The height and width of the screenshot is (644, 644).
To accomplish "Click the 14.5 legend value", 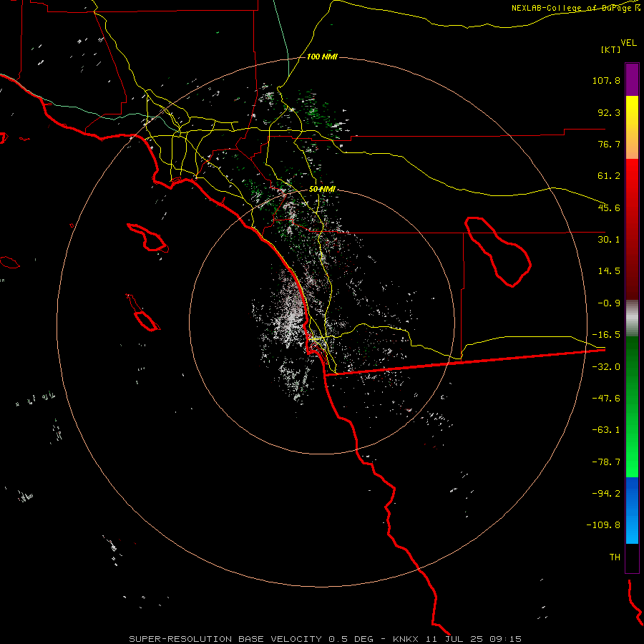I will 609,271.
